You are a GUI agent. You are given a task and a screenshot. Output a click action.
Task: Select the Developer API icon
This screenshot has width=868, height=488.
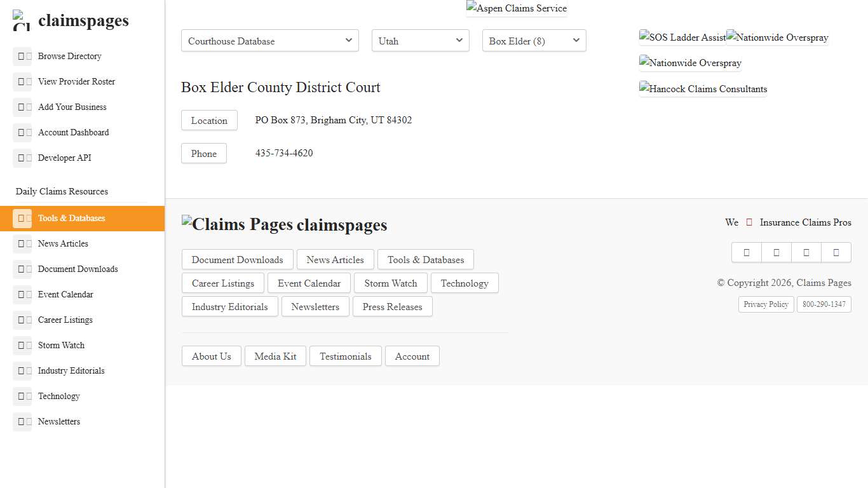pos(23,158)
